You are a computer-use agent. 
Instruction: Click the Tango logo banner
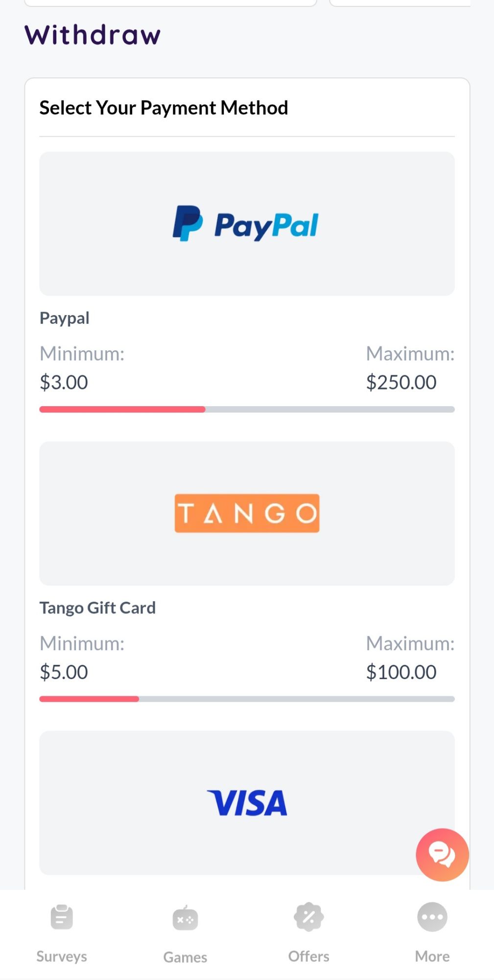coord(246,513)
